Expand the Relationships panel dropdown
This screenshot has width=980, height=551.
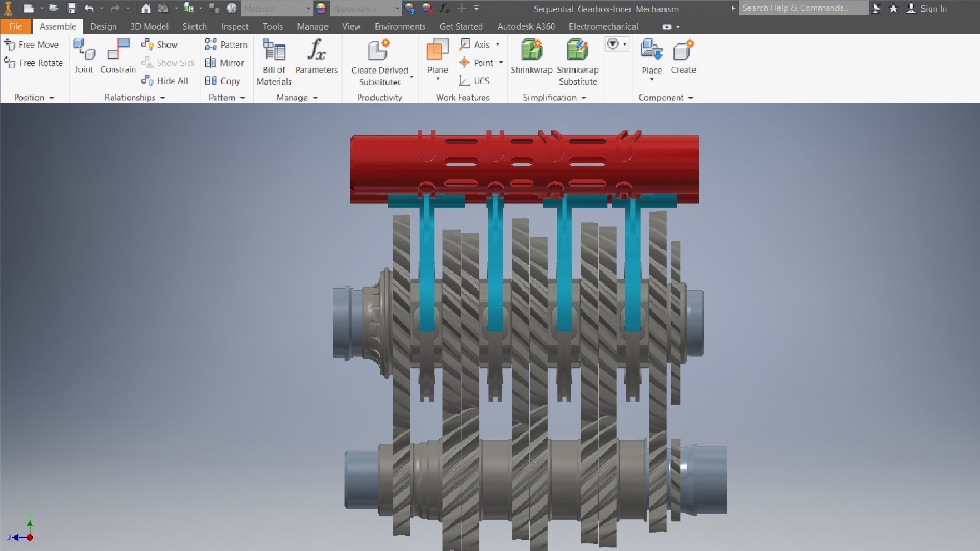[162, 98]
